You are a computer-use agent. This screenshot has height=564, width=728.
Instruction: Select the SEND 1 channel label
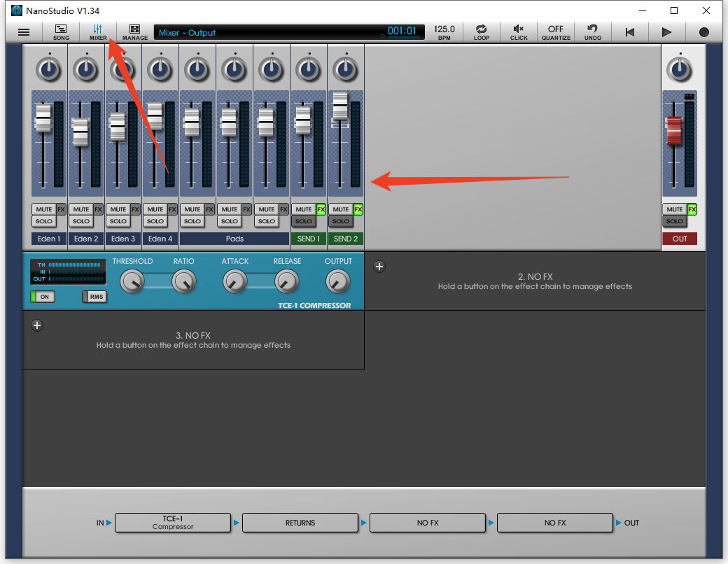click(309, 239)
